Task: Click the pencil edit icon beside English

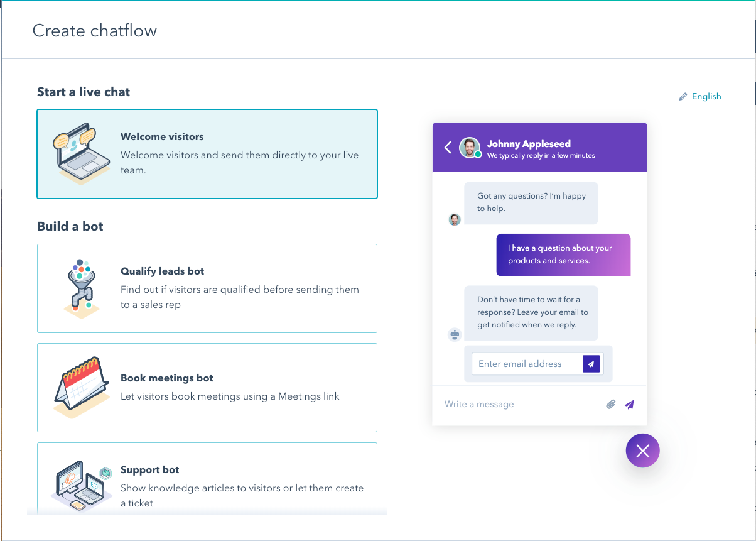Action: (683, 97)
